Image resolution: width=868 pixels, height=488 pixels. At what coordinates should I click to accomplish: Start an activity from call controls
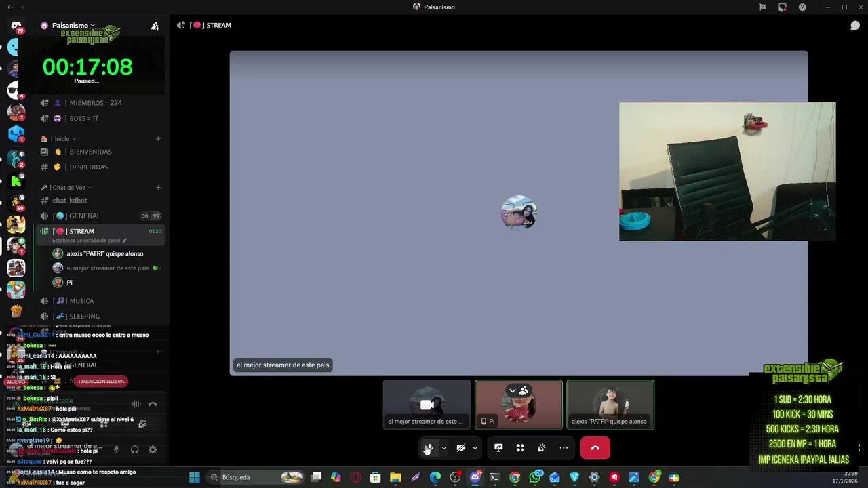click(x=520, y=448)
